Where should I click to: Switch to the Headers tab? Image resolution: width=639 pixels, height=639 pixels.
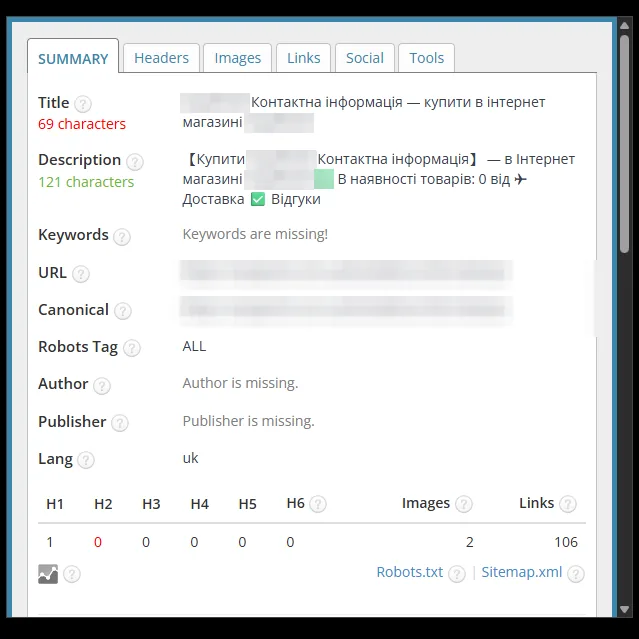161,58
